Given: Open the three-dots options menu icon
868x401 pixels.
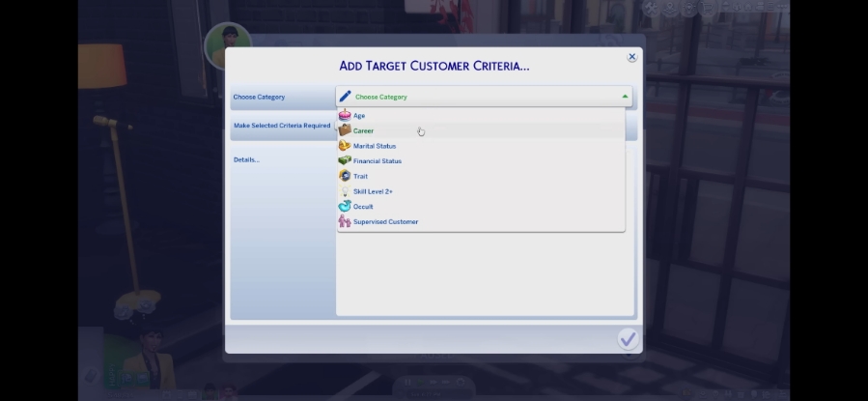Looking at the screenshot, I should (783, 7).
